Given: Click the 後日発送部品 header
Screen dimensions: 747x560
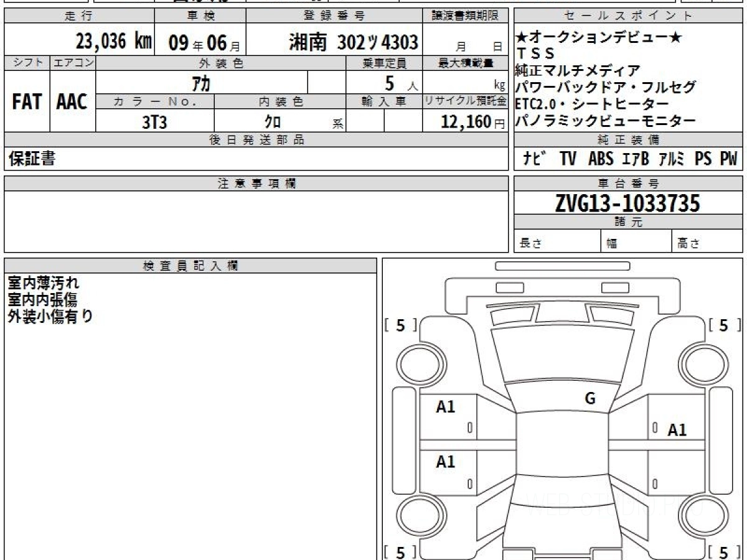Looking at the screenshot, I should tap(256, 140).
